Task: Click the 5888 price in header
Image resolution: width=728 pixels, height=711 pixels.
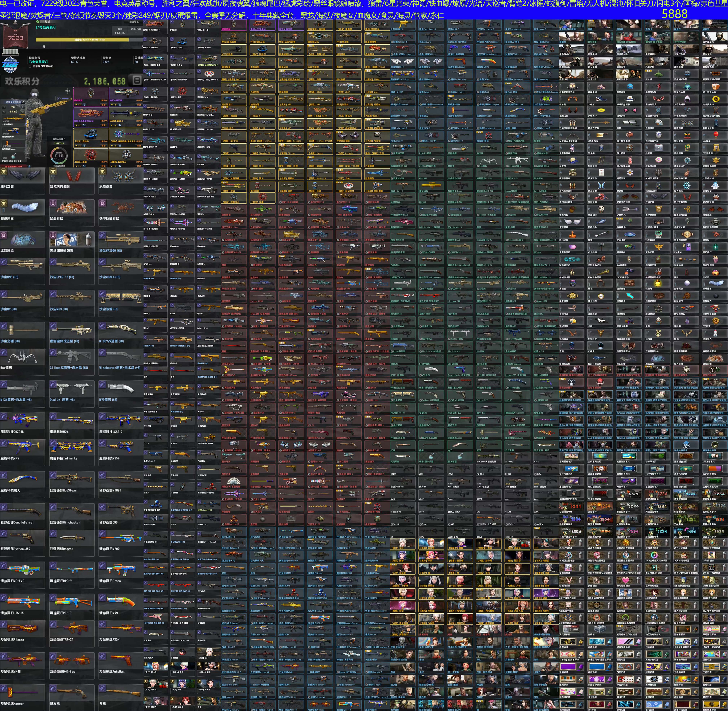Action: [x=675, y=14]
